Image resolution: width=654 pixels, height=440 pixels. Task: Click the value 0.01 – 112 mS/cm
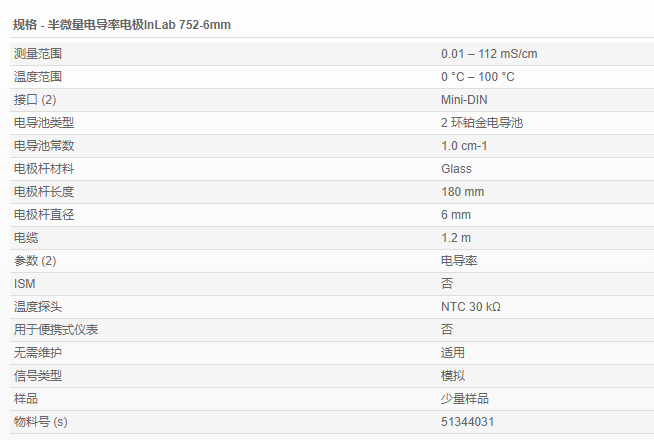482,53
